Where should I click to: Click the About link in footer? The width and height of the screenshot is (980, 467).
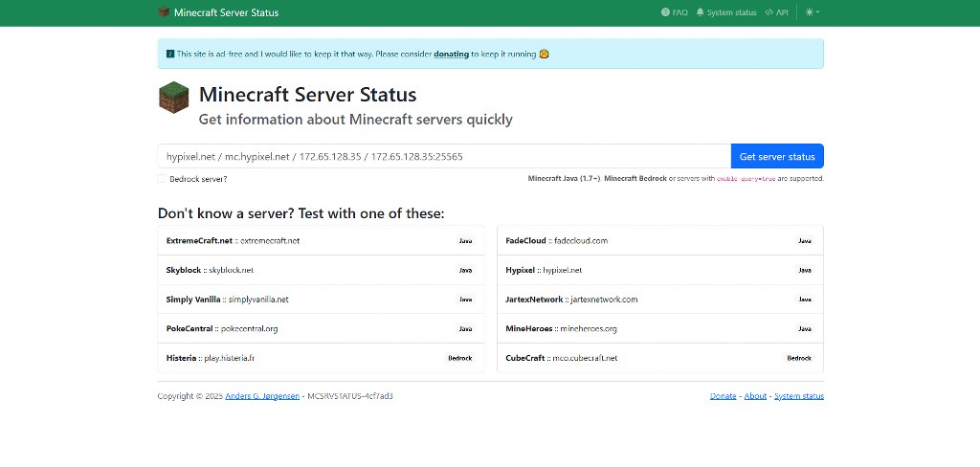pos(755,396)
